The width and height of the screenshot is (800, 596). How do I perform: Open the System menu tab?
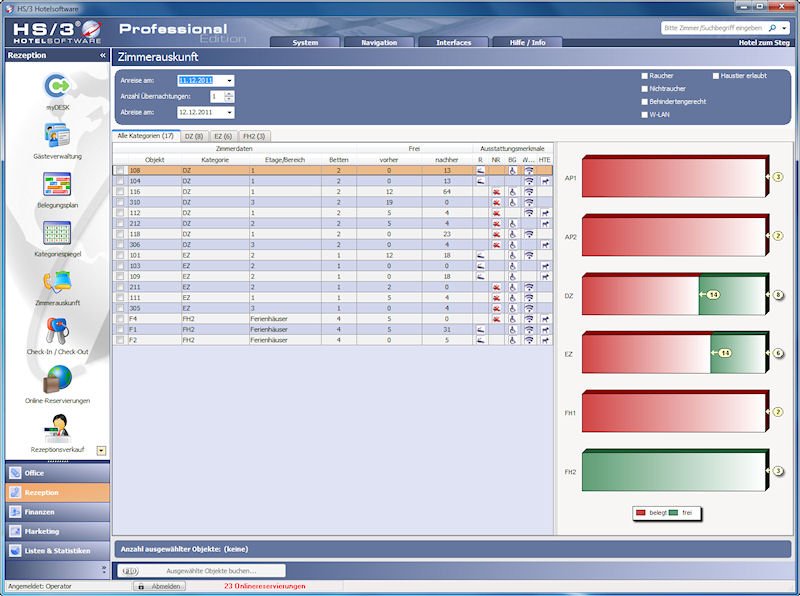pyautogui.click(x=305, y=42)
